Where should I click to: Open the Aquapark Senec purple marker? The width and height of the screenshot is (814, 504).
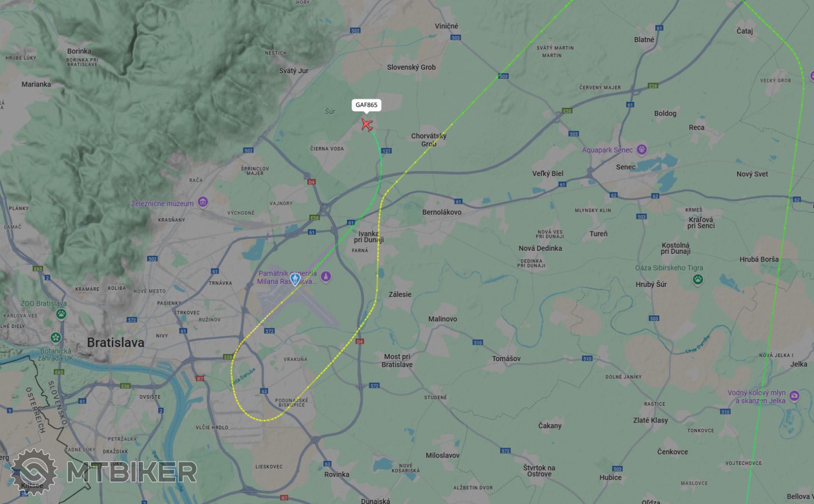(x=642, y=150)
